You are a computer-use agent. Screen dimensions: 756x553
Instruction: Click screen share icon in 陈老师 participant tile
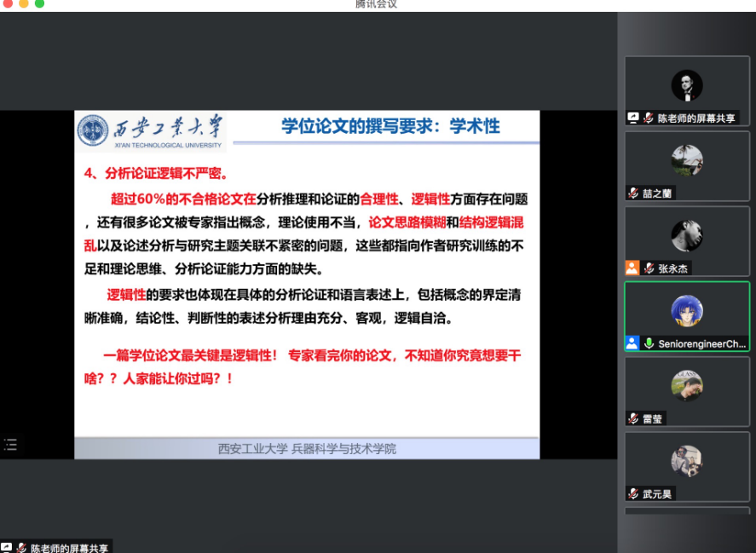tap(633, 118)
